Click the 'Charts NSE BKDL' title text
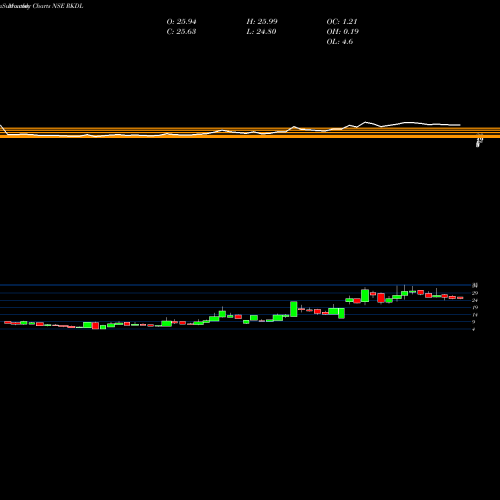This screenshot has height=500, width=500. [58, 6]
